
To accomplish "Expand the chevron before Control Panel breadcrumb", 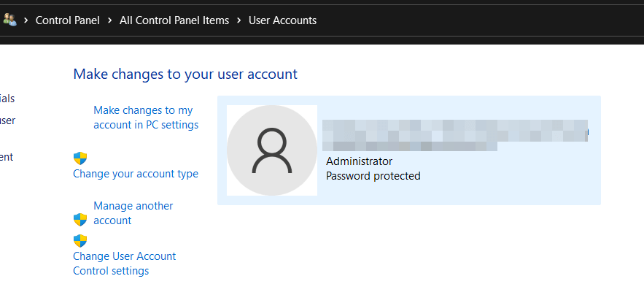I will (x=26, y=20).
